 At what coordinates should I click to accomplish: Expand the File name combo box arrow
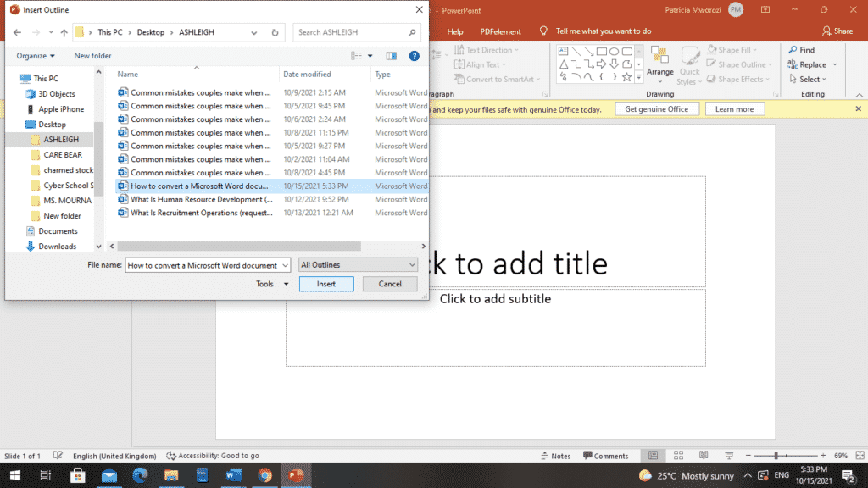tap(285, 265)
